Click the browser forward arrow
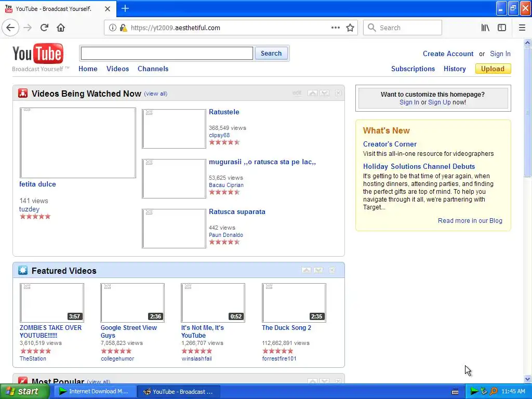 point(28,28)
